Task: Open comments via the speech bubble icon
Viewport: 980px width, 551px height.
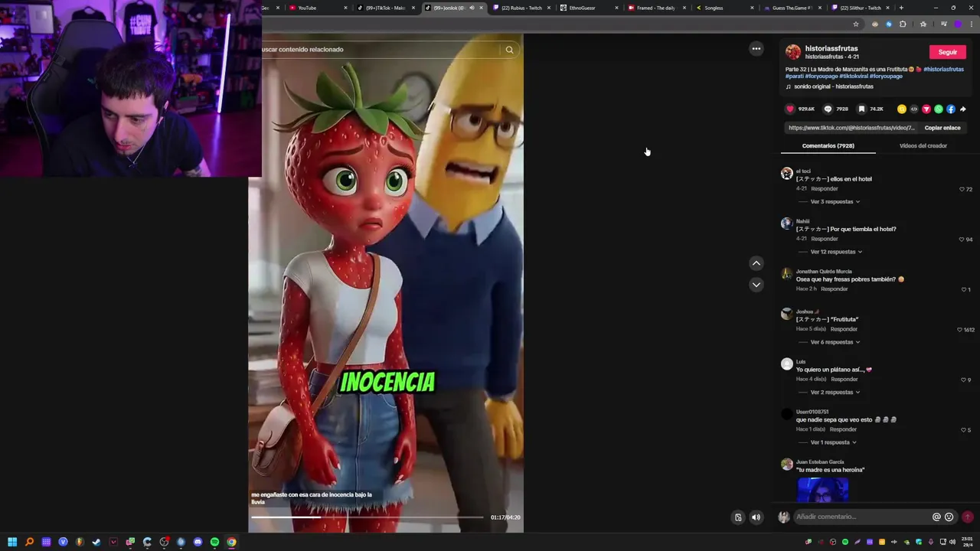Action: (x=828, y=109)
